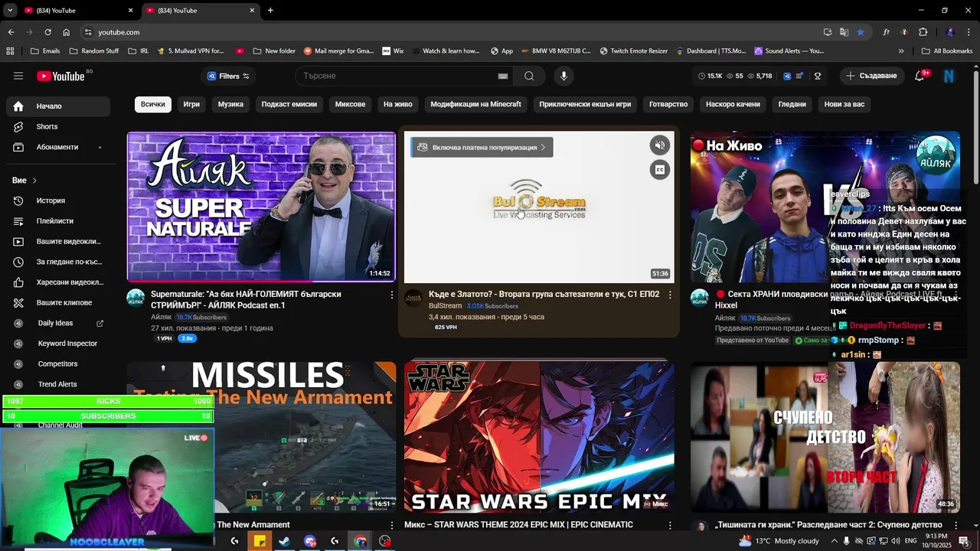Select the На живо chip
This screenshot has width=980, height=551.
coord(398,104)
